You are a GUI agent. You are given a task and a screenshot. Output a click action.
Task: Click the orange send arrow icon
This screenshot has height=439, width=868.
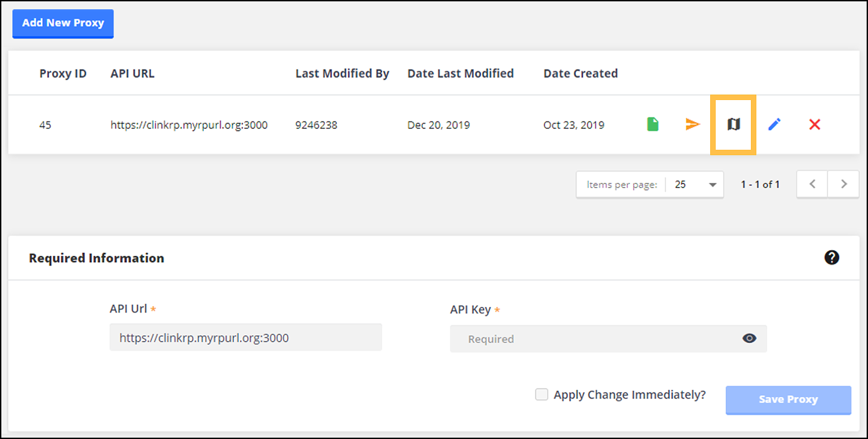[x=693, y=124]
